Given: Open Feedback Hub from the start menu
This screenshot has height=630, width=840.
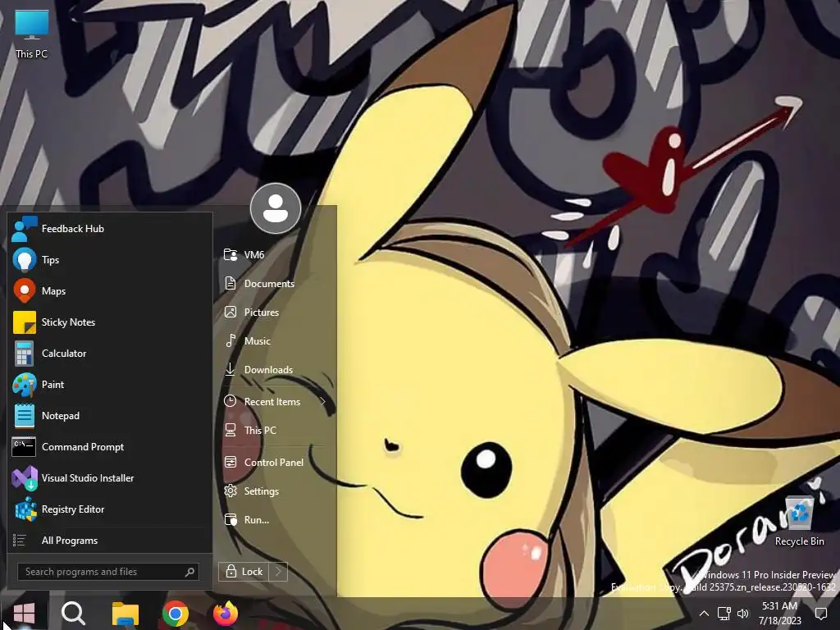Looking at the screenshot, I should 109,229.
